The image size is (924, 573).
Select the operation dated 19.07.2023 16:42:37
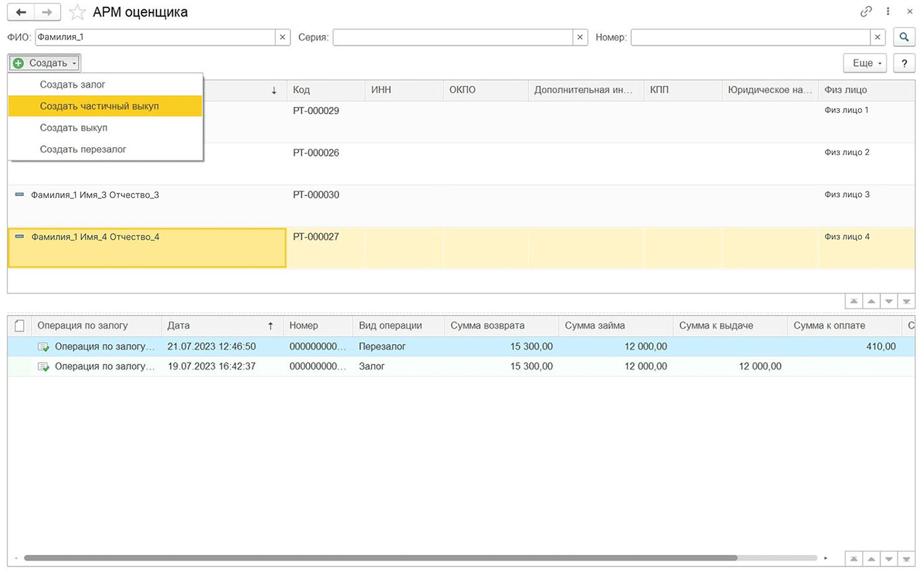coord(462,366)
